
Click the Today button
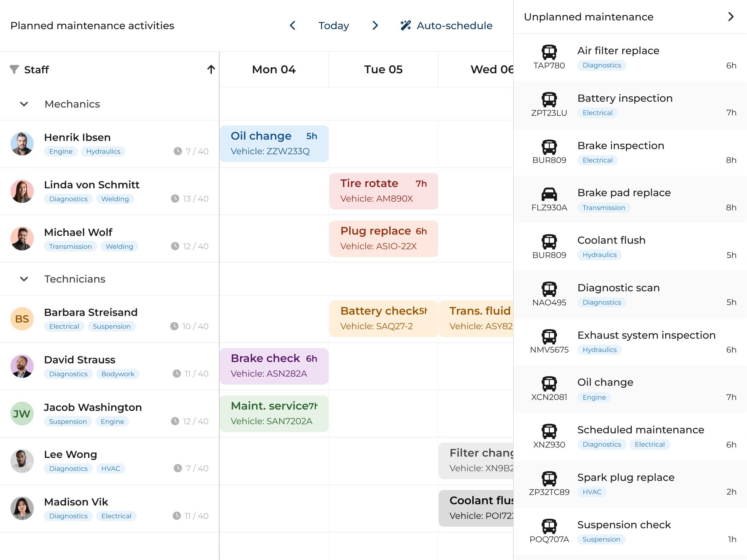(x=333, y=26)
